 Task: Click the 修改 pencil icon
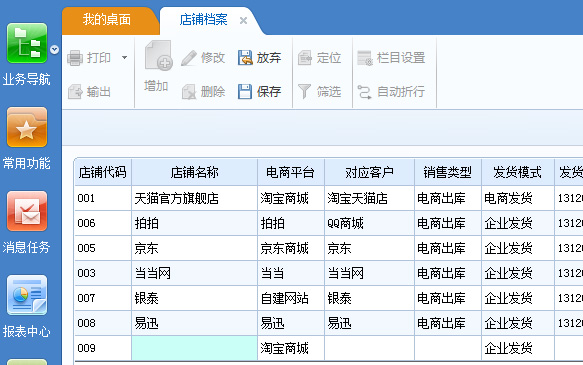(189, 58)
